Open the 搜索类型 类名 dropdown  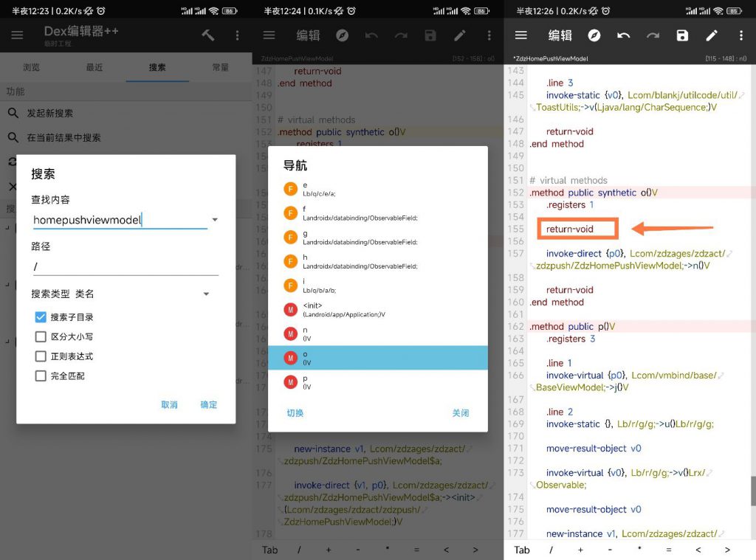(206, 294)
